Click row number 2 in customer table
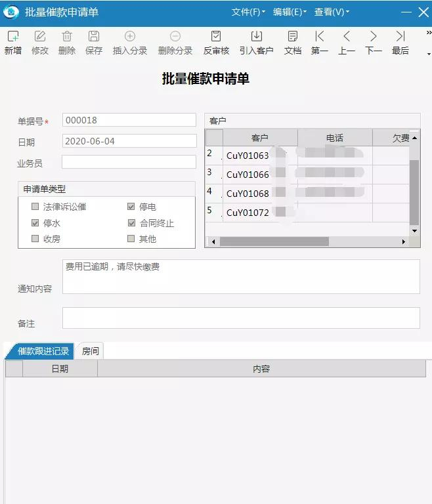The image size is (432, 504). [214, 156]
